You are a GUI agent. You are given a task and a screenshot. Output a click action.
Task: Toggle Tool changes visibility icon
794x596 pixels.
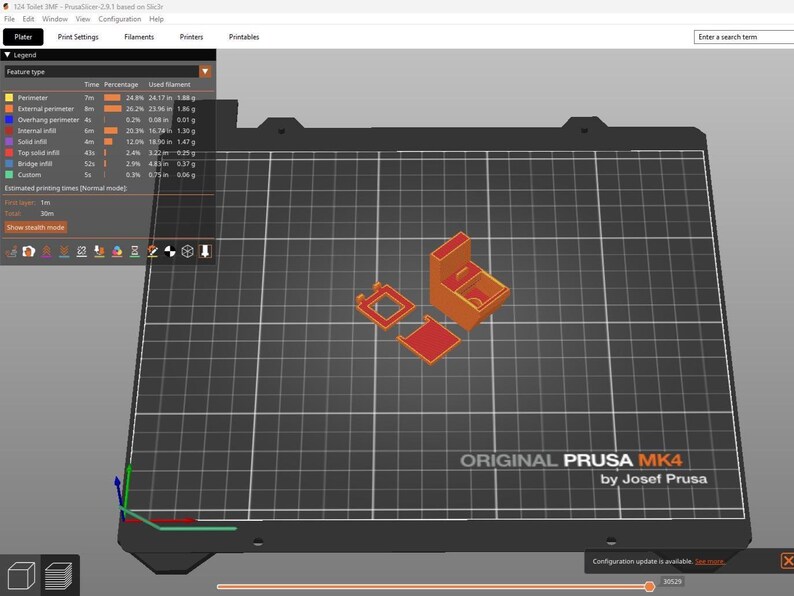click(x=99, y=251)
